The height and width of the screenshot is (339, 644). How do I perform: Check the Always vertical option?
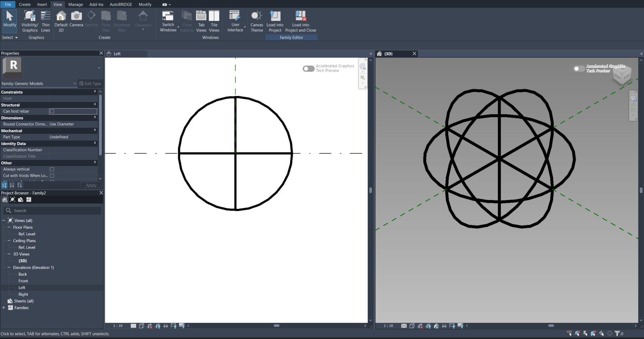[x=52, y=169]
